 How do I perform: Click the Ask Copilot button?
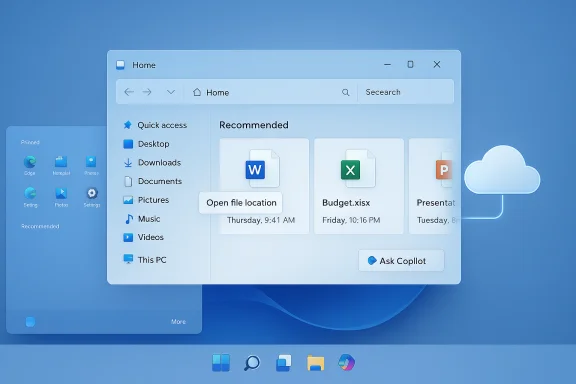401,261
